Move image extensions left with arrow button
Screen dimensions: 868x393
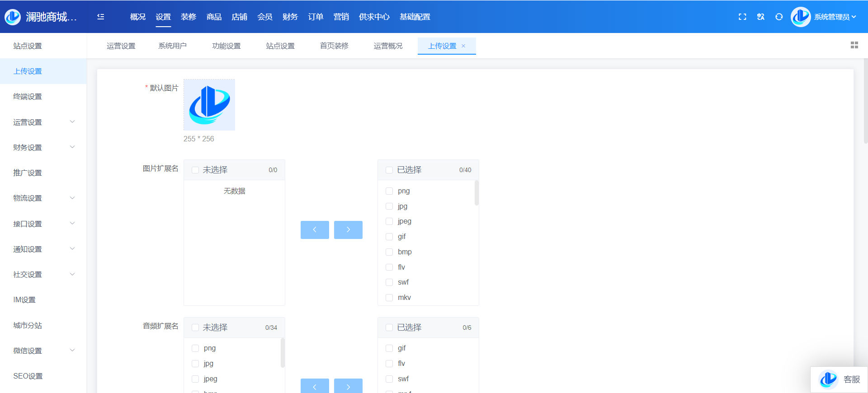[x=315, y=230]
